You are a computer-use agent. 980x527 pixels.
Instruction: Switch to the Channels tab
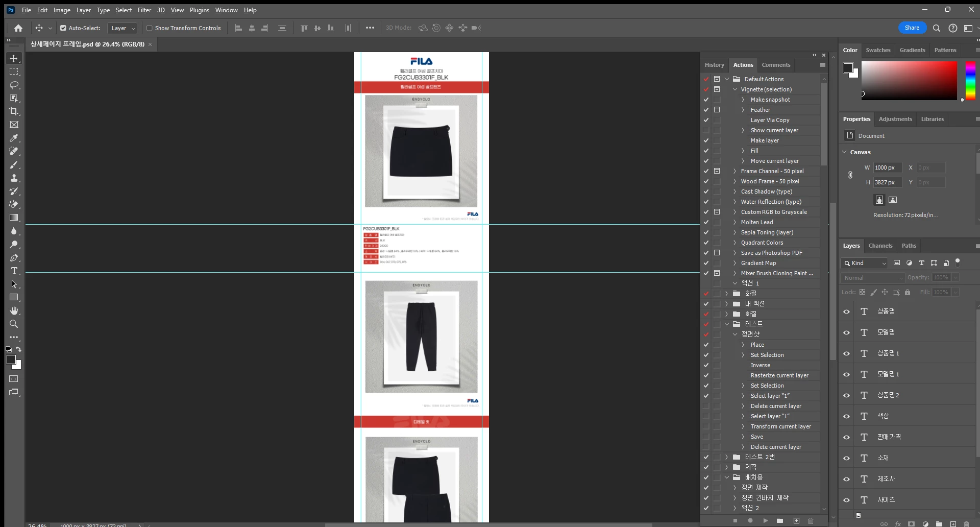[x=880, y=246]
